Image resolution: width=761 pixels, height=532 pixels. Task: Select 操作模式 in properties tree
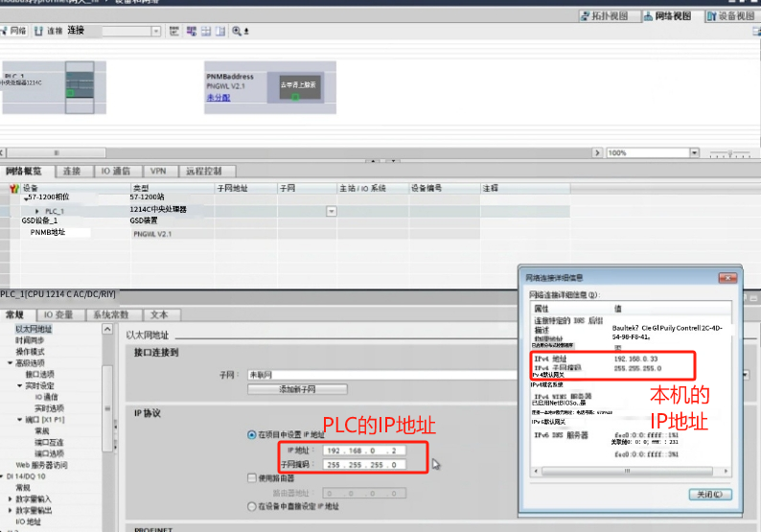(x=30, y=352)
